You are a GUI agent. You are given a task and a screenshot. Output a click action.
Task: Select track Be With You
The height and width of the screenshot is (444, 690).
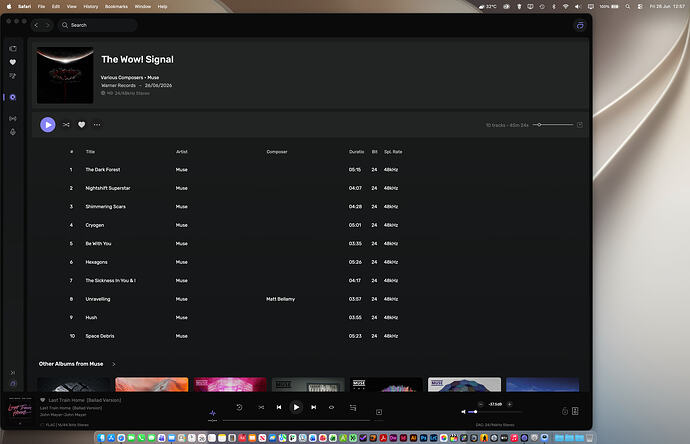(98, 243)
